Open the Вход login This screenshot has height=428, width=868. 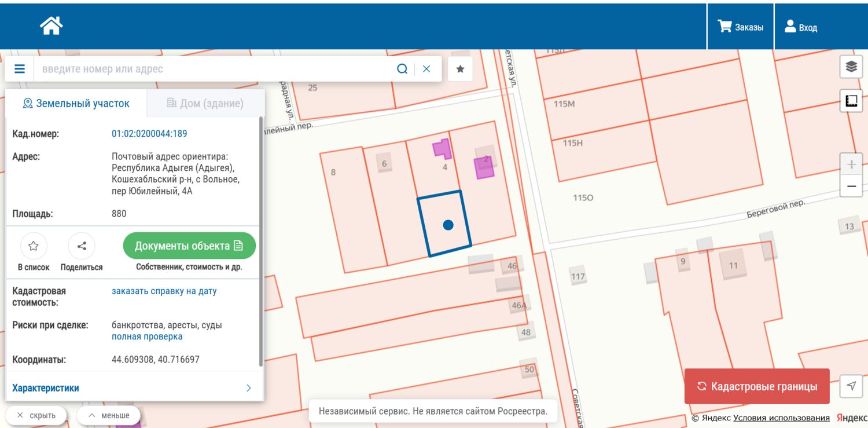point(800,27)
